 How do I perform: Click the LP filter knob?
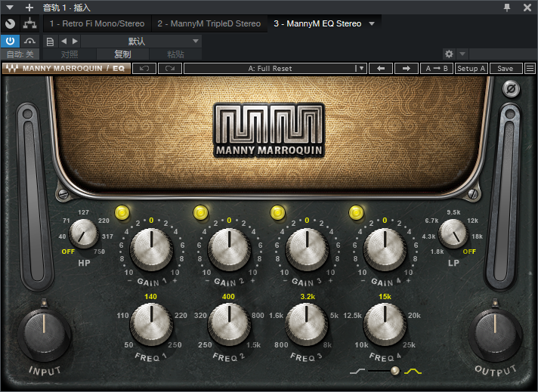click(453, 234)
